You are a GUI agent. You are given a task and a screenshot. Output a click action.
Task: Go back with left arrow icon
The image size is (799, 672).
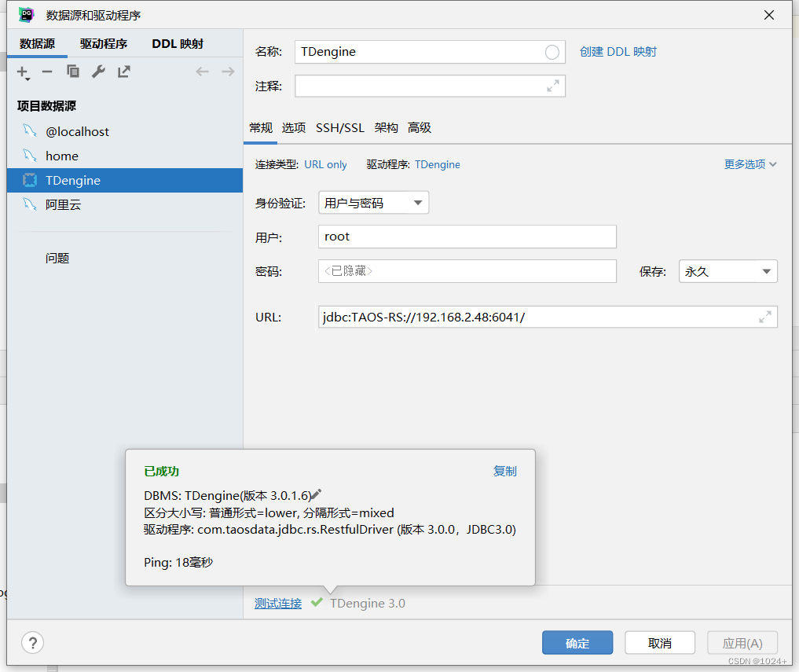[x=202, y=72]
